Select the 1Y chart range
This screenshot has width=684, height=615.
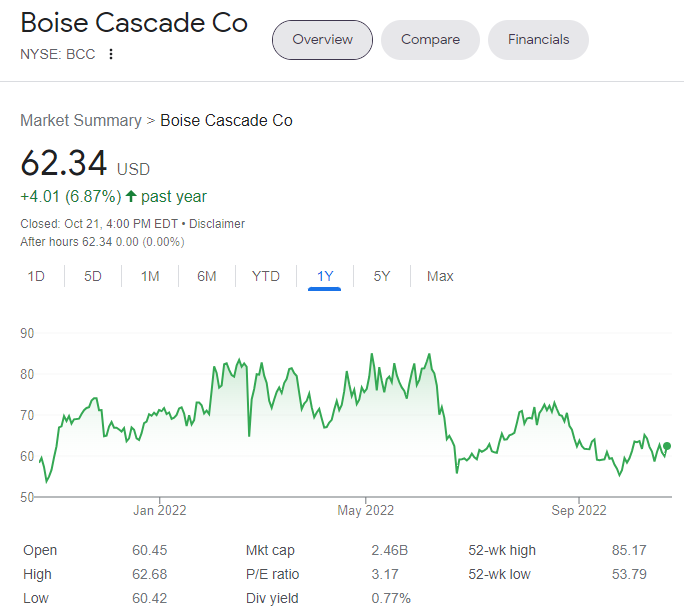[x=325, y=277]
